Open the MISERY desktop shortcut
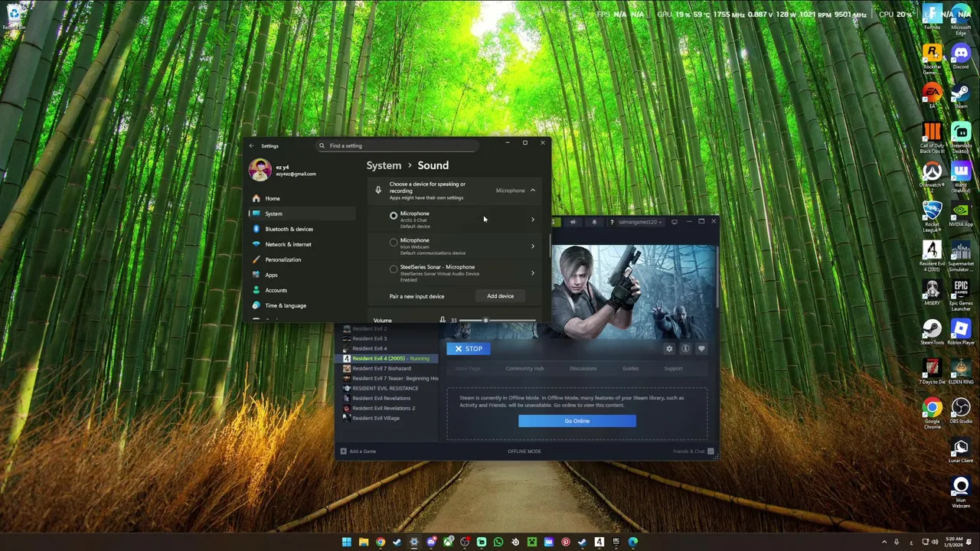The image size is (980, 551). coord(932,294)
